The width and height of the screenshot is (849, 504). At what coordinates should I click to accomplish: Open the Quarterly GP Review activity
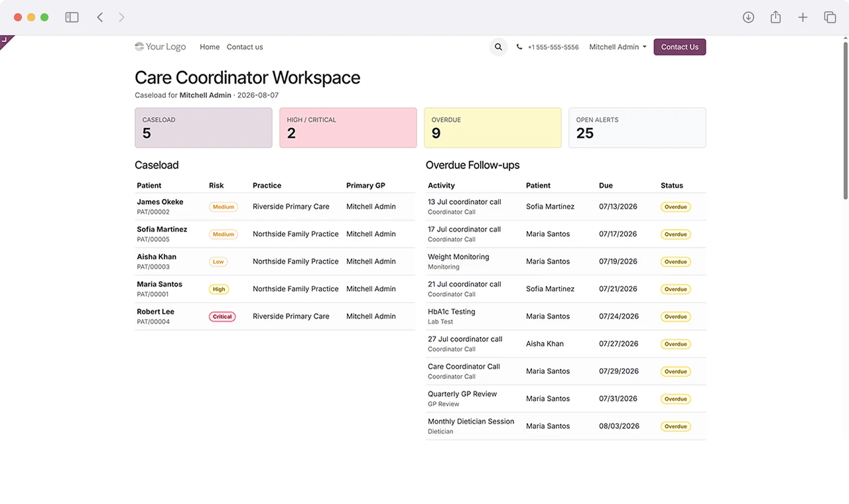pyautogui.click(x=462, y=394)
